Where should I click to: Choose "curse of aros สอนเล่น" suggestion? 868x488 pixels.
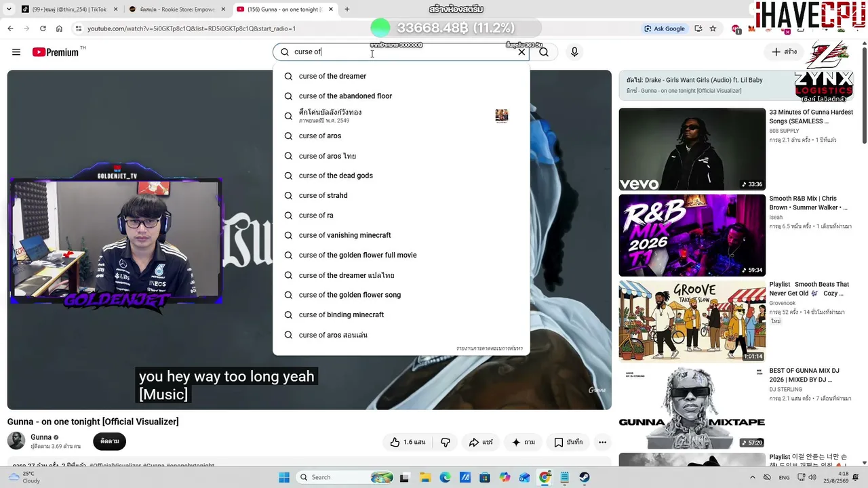(x=401, y=335)
